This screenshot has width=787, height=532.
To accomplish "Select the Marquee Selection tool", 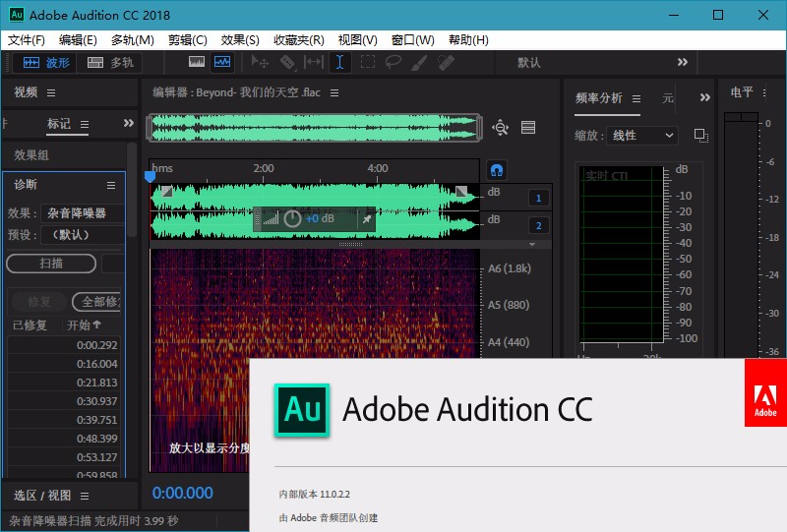I will [x=367, y=62].
